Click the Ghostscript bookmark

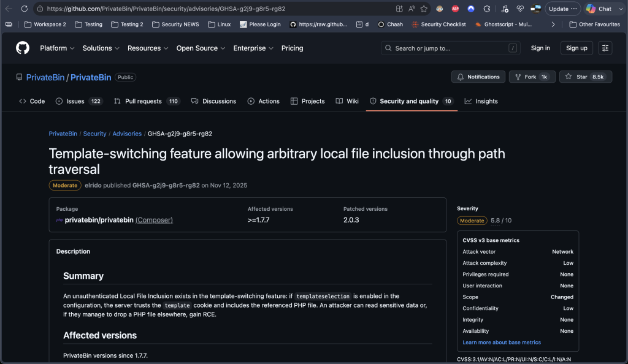point(504,25)
